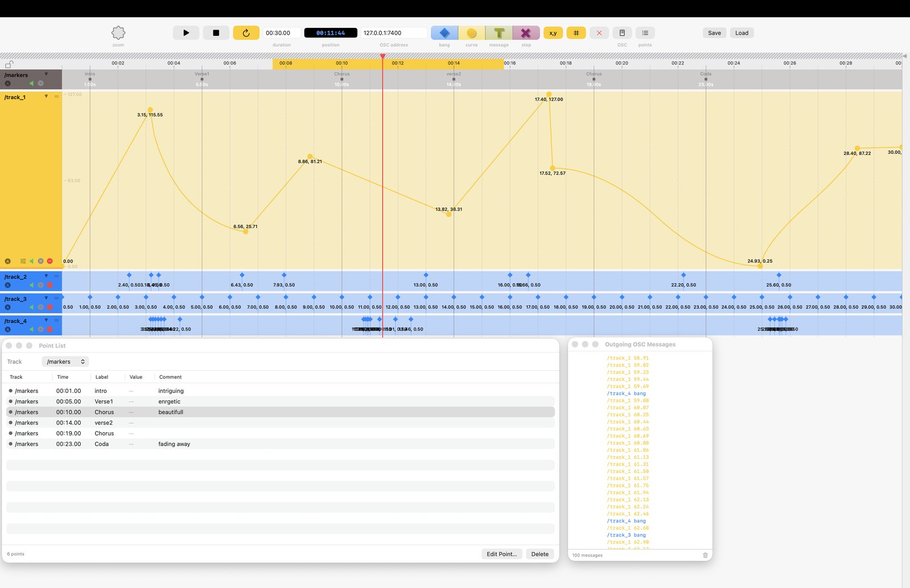
Task: Select the Chorus marker at 10.00s
Action: (x=342, y=79)
